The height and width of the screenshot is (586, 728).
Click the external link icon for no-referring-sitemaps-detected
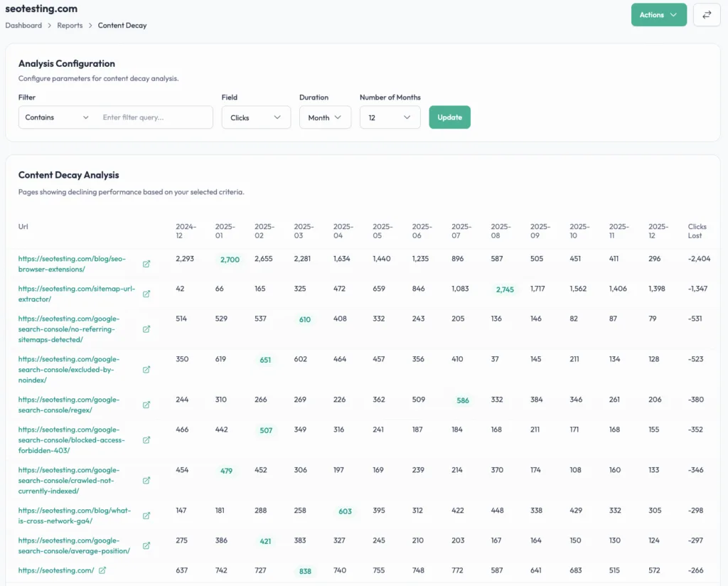point(146,329)
